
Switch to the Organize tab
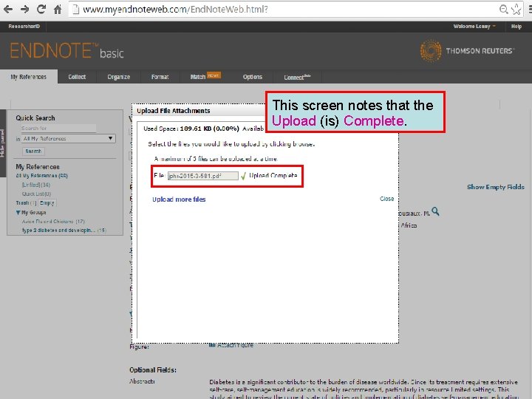tap(118, 77)
